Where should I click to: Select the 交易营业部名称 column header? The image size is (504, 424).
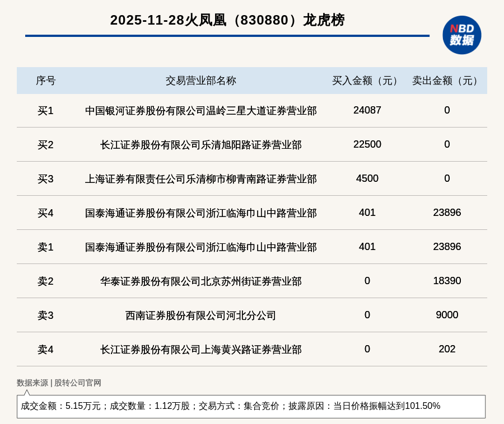[200, 81]
